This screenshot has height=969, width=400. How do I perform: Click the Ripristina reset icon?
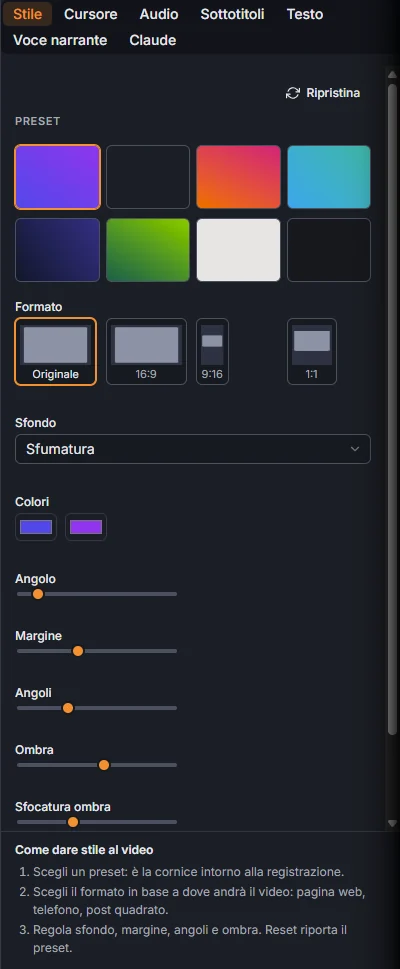[292, 93]
